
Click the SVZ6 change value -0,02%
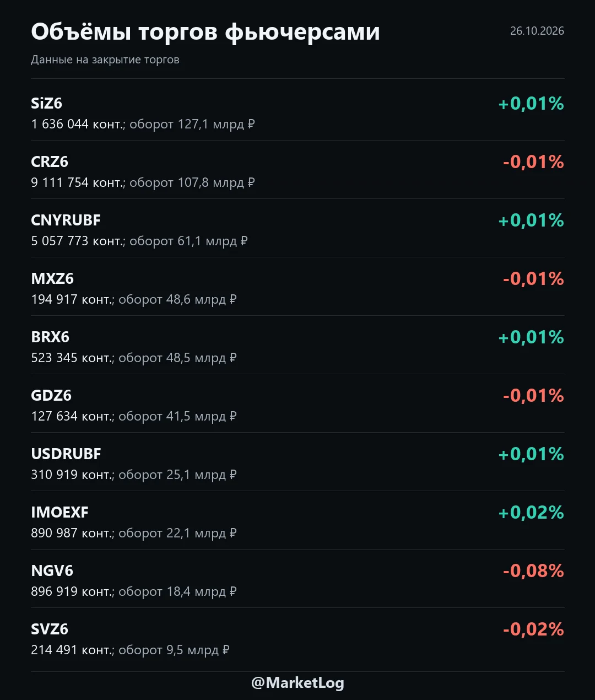point(533,629)
